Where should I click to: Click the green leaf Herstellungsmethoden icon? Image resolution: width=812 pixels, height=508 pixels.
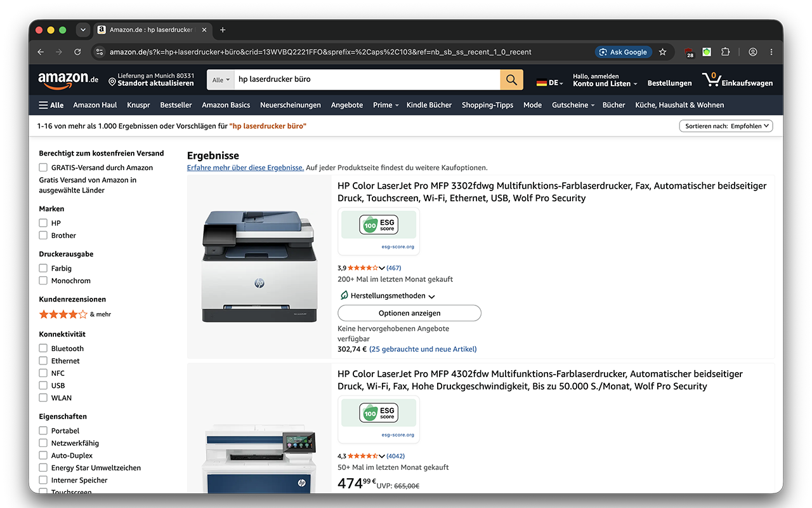pyautogui.click(x=344, y=295)
